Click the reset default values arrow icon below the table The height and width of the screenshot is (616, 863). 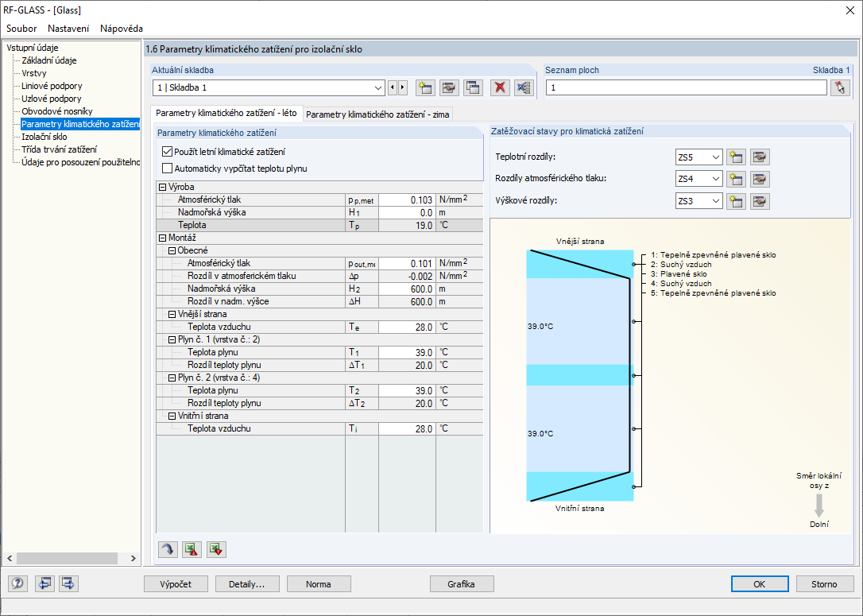click(168, 549)
